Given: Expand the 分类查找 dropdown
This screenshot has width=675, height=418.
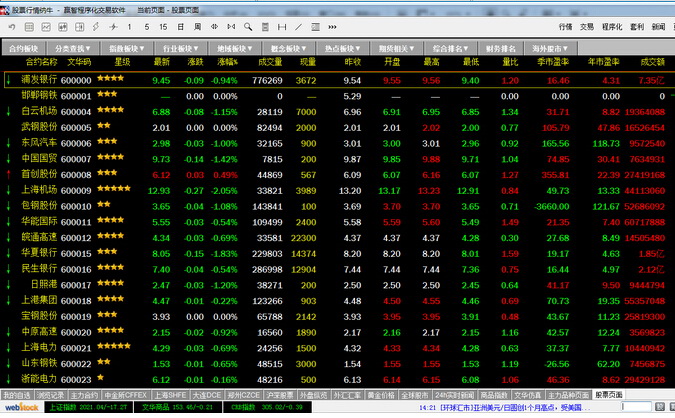Looking at the screenshot, I should [x=73, y=48].
